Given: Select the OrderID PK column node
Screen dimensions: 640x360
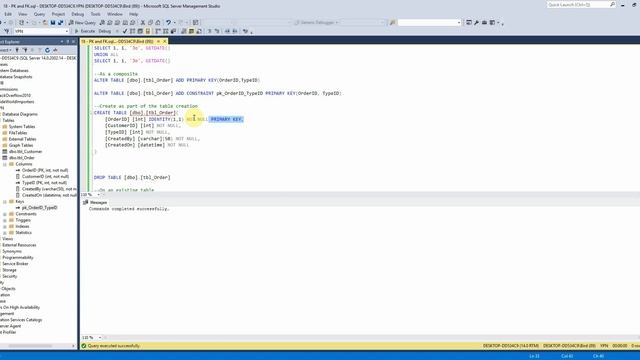Looking at the screenshot, I should coord(44,170).
